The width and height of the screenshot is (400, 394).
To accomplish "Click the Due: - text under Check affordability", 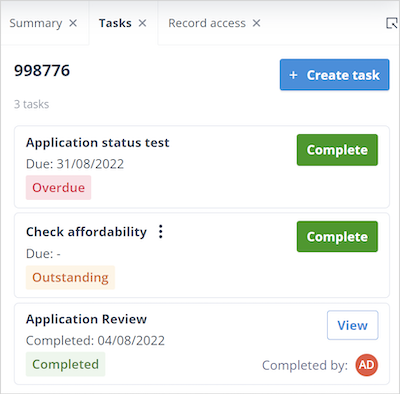I will tap(43, 254).
